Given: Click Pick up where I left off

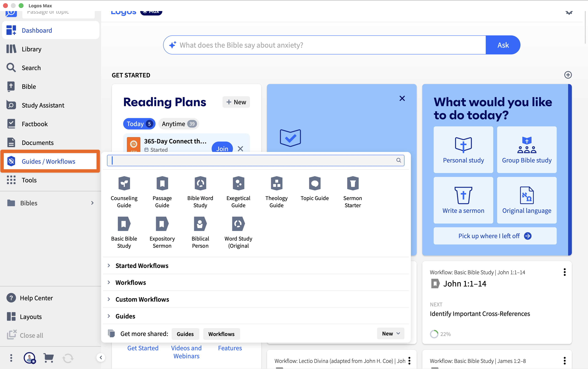Looking at the screenshot, I should [x=495, y=236].
